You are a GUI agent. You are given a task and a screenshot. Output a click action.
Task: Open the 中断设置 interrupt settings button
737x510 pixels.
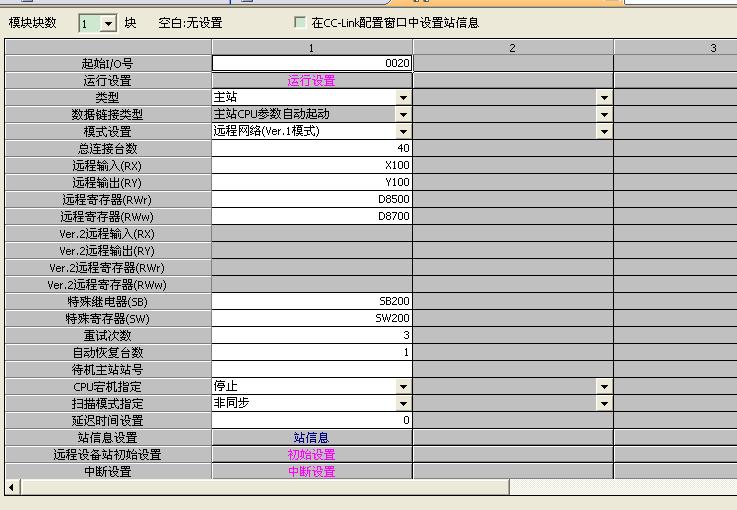click(311, 472)
